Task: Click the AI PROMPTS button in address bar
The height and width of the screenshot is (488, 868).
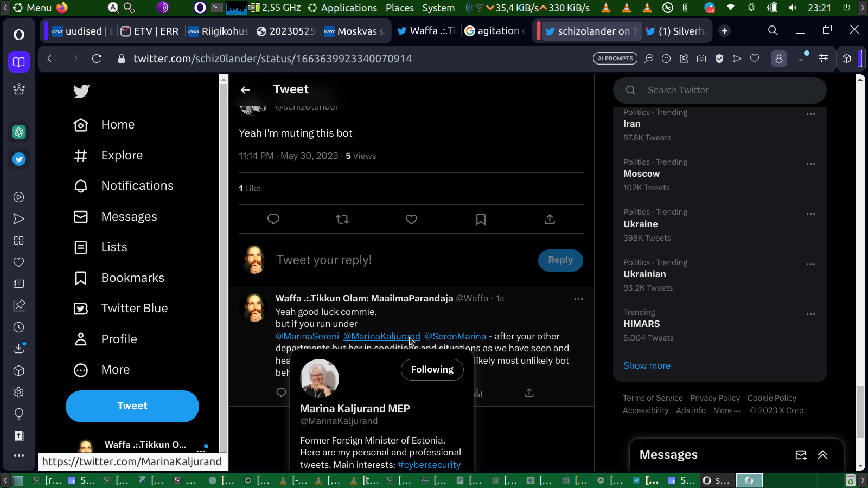Action: click(x=615, y=59)
